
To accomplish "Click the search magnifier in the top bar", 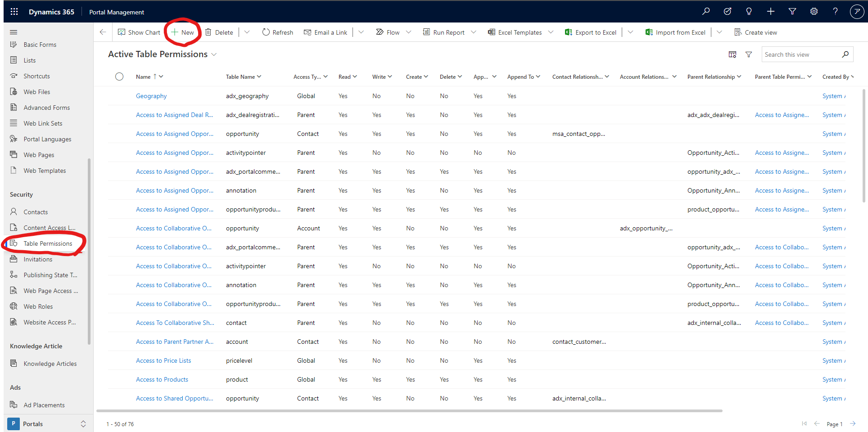I will point(706,12).
